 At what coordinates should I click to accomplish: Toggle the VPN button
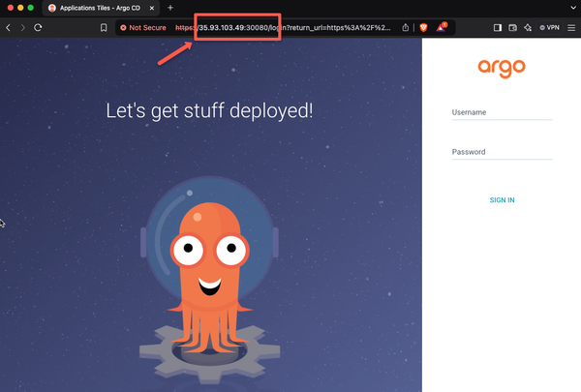click(x=548, y=28)
